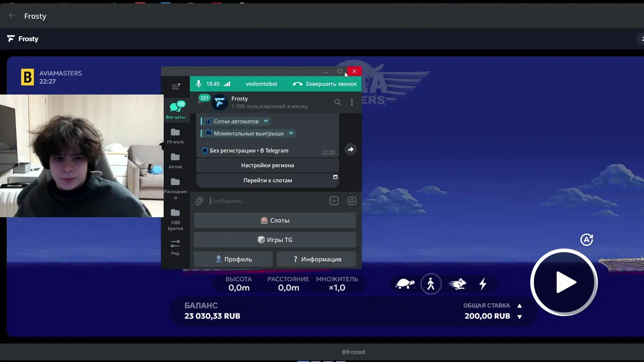Click the 321 unread back badge

point(204,98)
